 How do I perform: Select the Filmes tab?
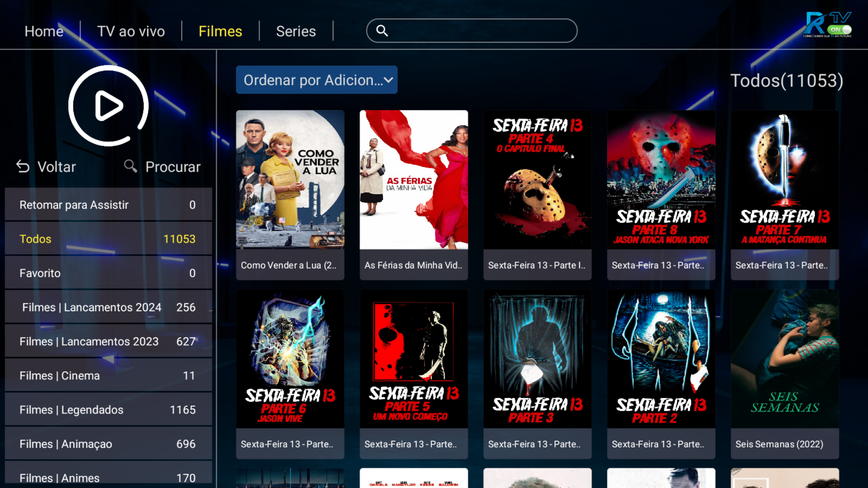coord(220,31)
